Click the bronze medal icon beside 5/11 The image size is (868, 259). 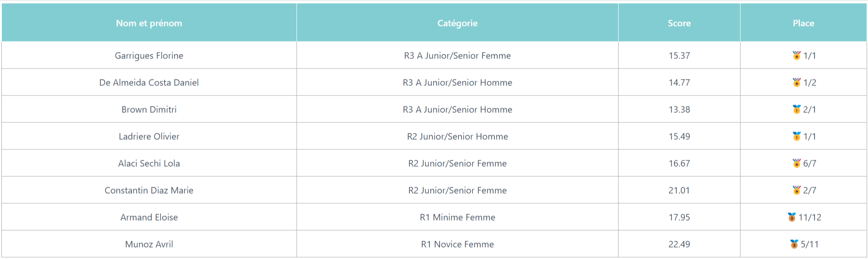coord(794,244)
